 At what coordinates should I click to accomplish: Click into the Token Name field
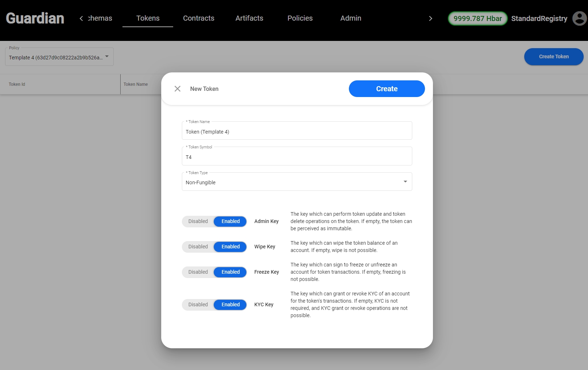tap(297, 132)
